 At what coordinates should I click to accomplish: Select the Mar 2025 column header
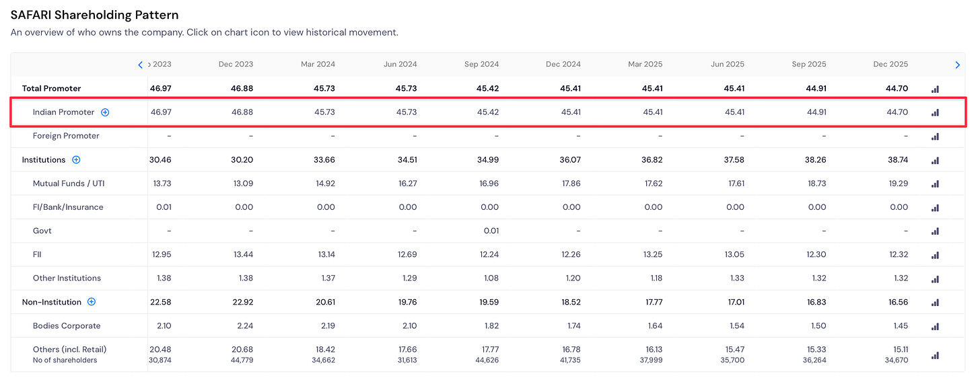click(x=645, y=65)
